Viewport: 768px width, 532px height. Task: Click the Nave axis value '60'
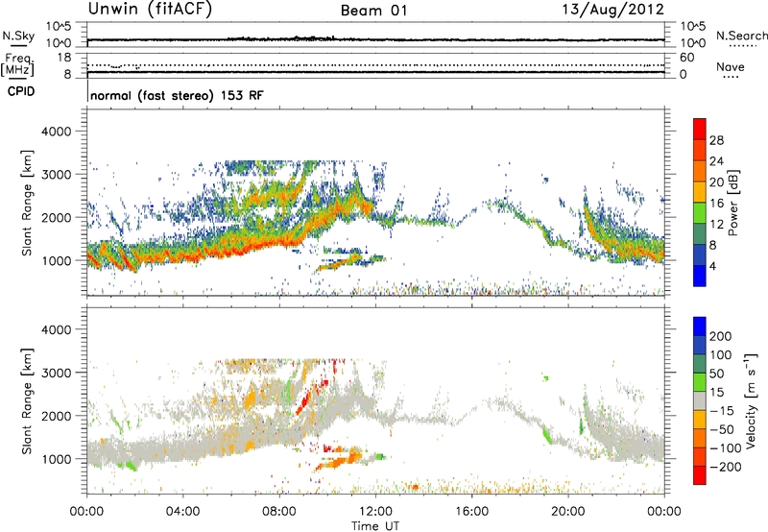[686, 58]
